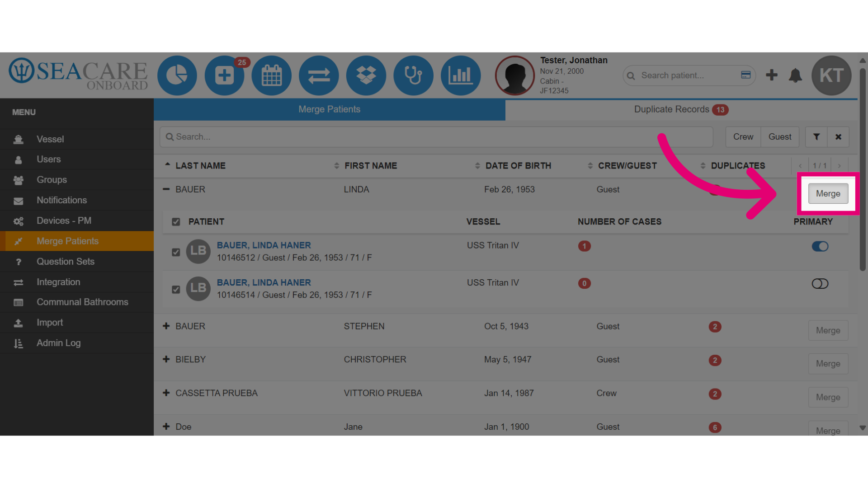This screenshot has width=868, height=488.
Task: Open Integration in the sidebar
Action: coord(77,282)
